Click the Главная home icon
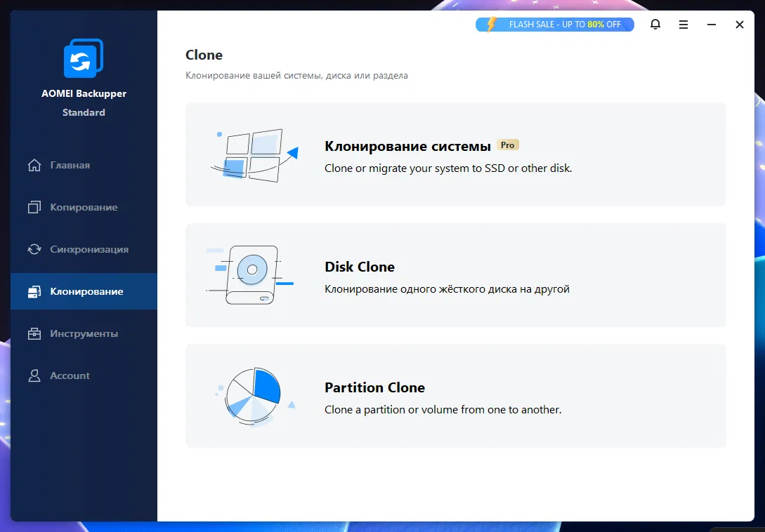 34,165
